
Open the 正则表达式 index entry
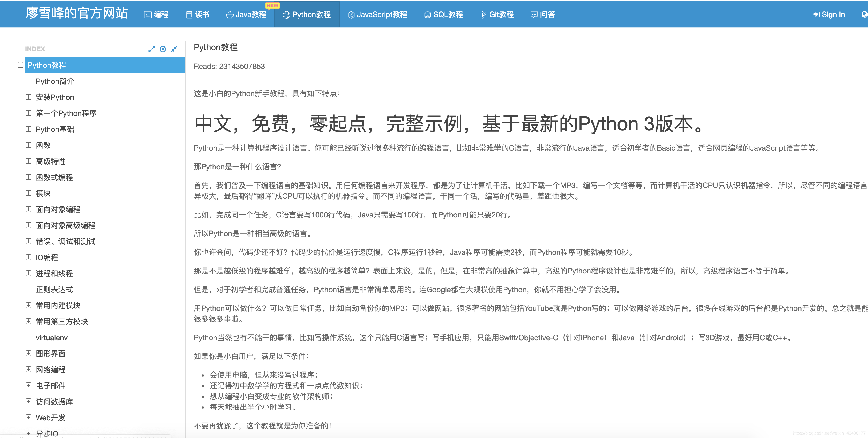[x=54, y=289]
